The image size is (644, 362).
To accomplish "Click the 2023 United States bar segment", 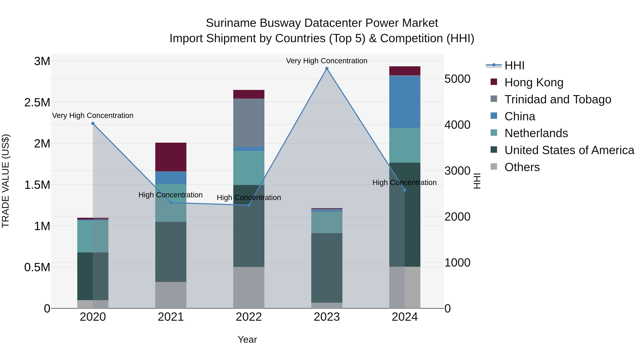I will pos(327,268).
